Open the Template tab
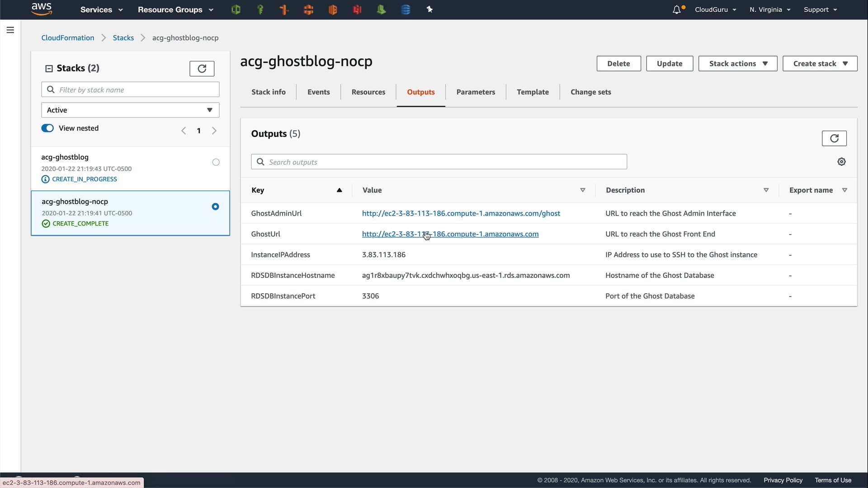 coord(533,92)
